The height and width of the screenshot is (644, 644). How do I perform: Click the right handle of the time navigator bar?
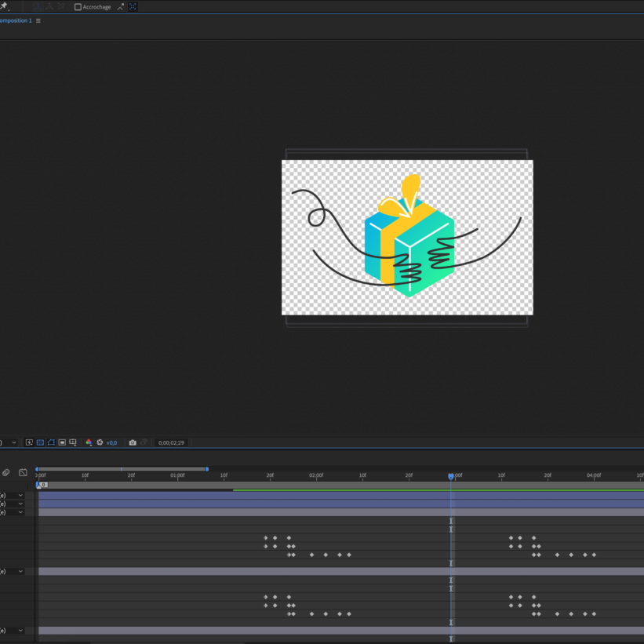[207, 469]
